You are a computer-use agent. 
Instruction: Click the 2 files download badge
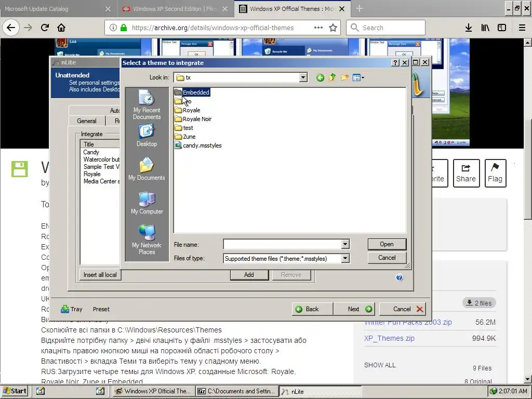tap(479, 303)
